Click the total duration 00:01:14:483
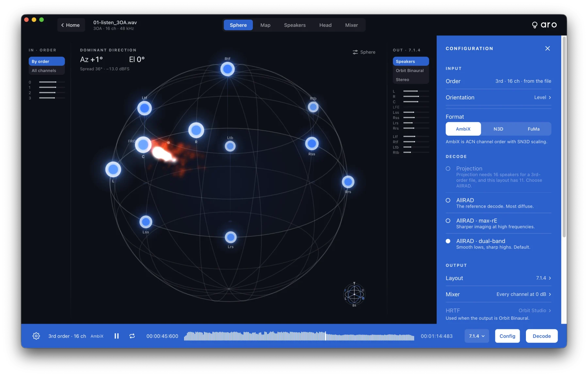Screen dimensions: 588x376 pos(436,336)
